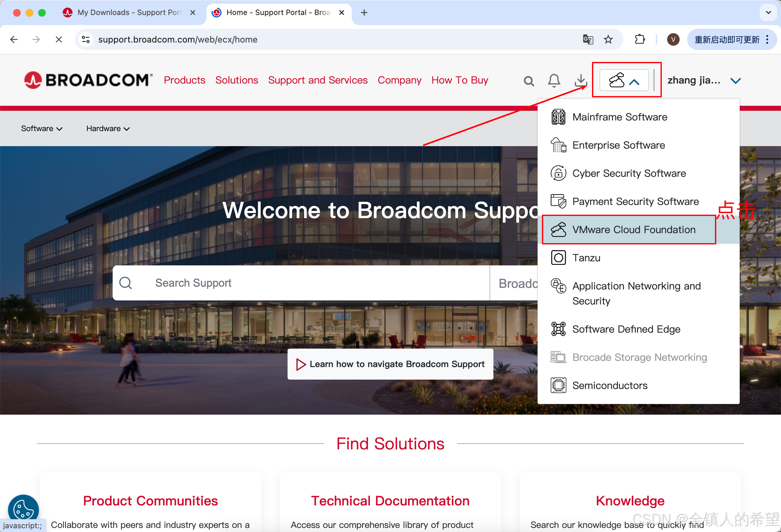
Task: View site information icon in address bar
Action: [86, 40]
